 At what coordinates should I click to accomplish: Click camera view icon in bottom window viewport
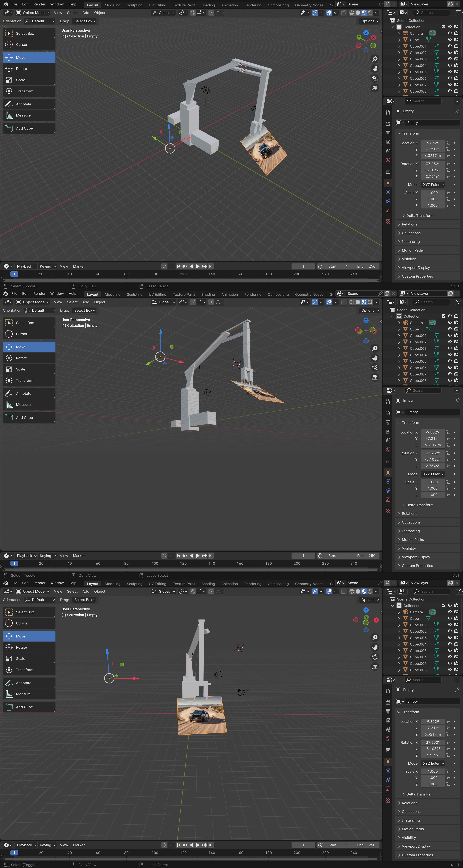point(375,657)
